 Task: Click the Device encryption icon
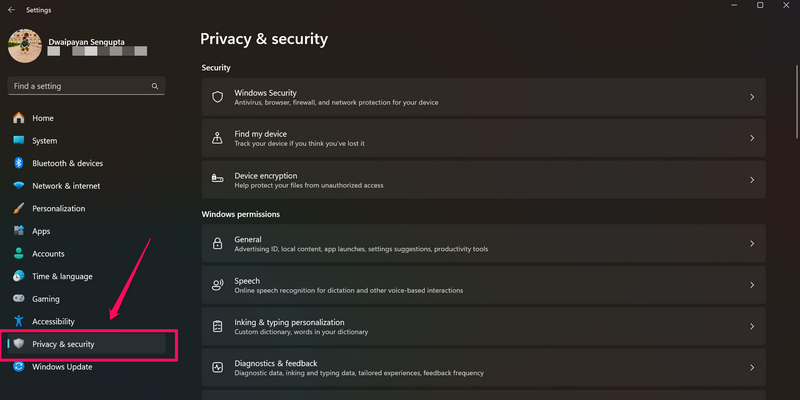[217, 180]
